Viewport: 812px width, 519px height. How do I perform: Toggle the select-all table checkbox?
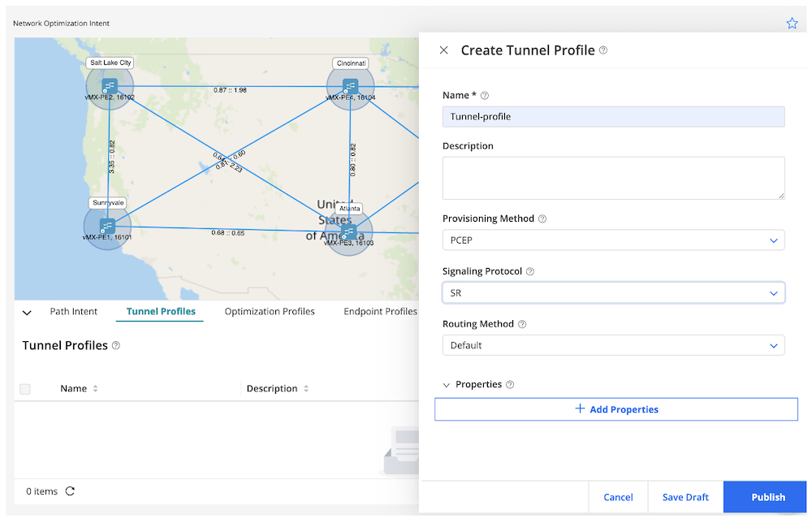(25, 389)
